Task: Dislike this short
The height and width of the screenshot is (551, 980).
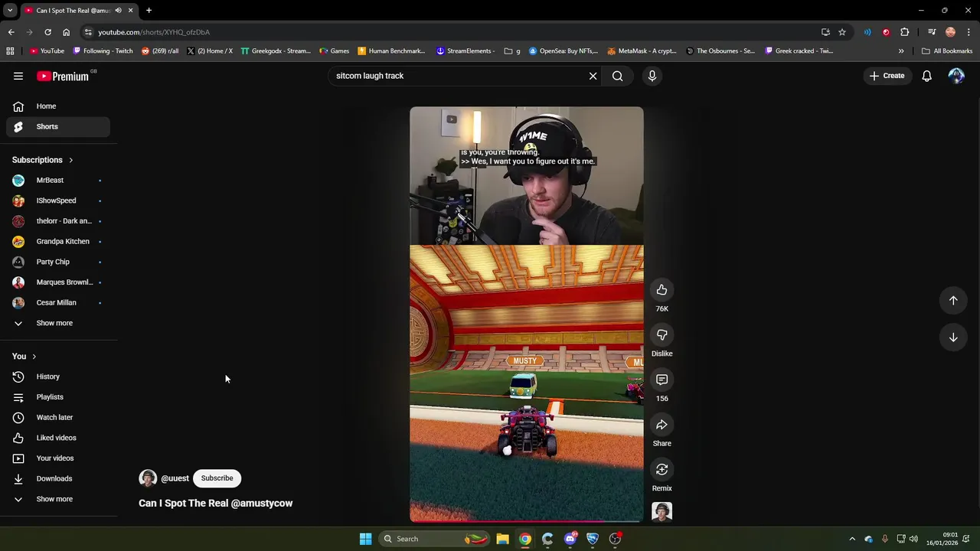Action: tap(661, 334)
